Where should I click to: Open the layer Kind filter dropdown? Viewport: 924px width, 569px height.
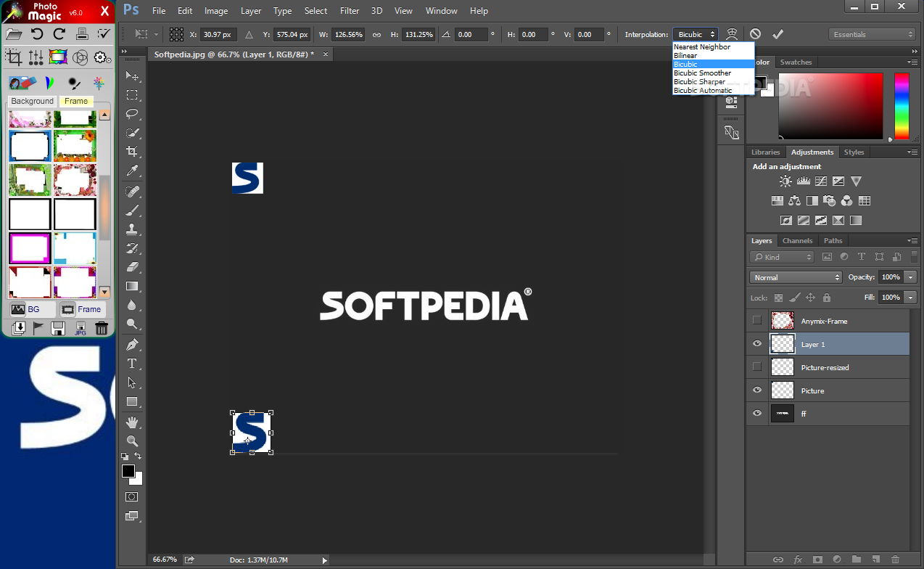[783, 257]
